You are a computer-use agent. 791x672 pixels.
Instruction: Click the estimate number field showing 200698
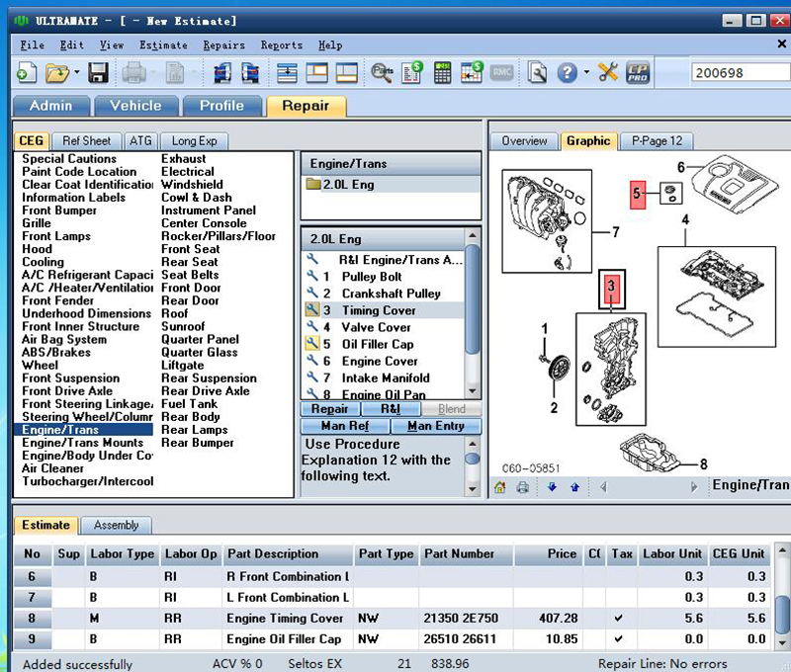click(741, 73)
